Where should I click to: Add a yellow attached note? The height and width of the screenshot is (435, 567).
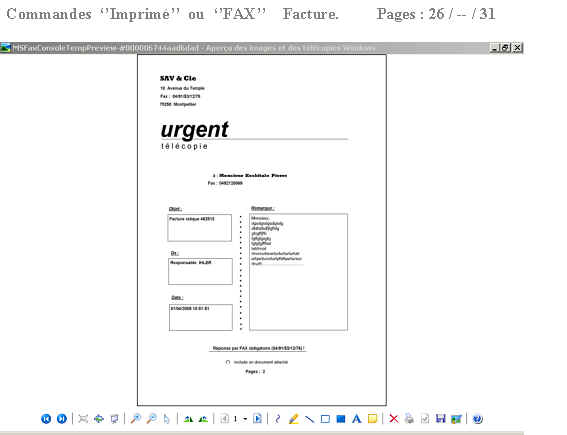pos(372,419)
